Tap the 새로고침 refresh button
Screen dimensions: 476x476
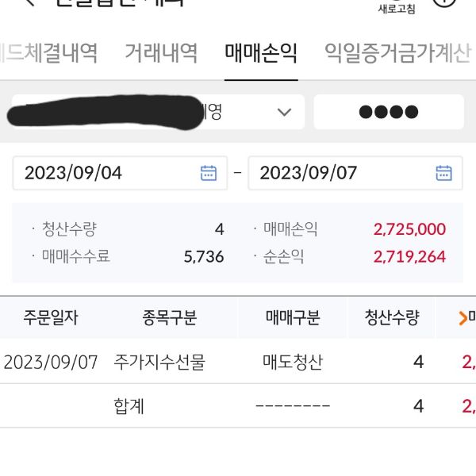396,8
